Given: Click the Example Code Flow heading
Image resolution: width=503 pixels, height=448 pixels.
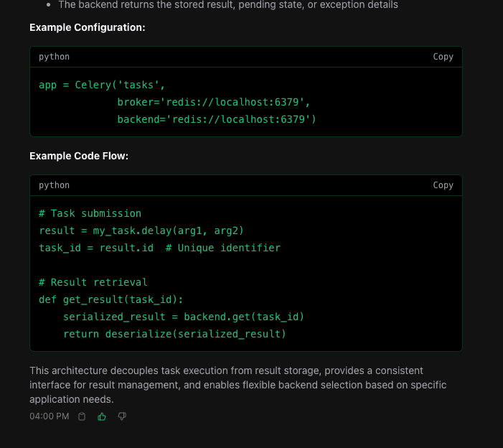Looking at the screenshot, I should pos(79,156).
